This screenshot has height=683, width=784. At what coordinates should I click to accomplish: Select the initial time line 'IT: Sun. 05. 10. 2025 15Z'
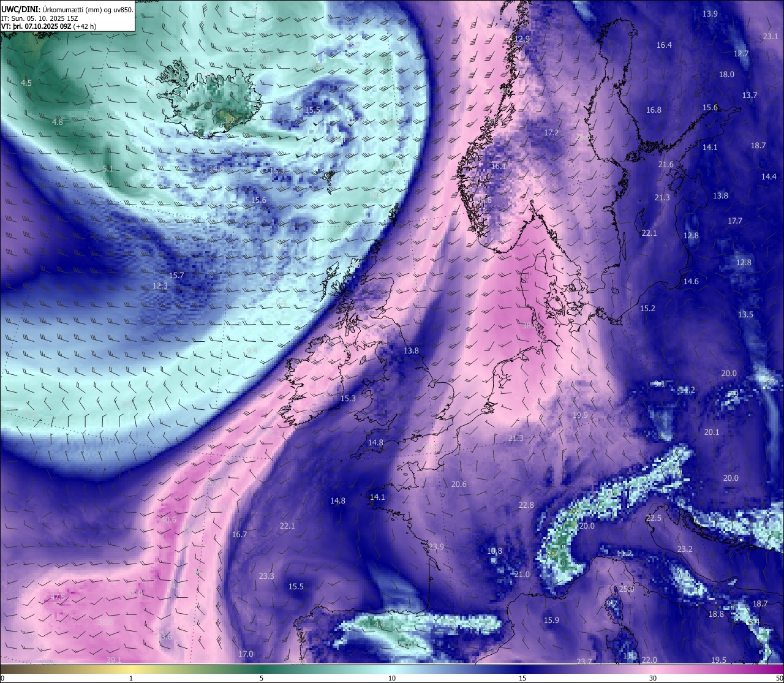pos(39,18)
